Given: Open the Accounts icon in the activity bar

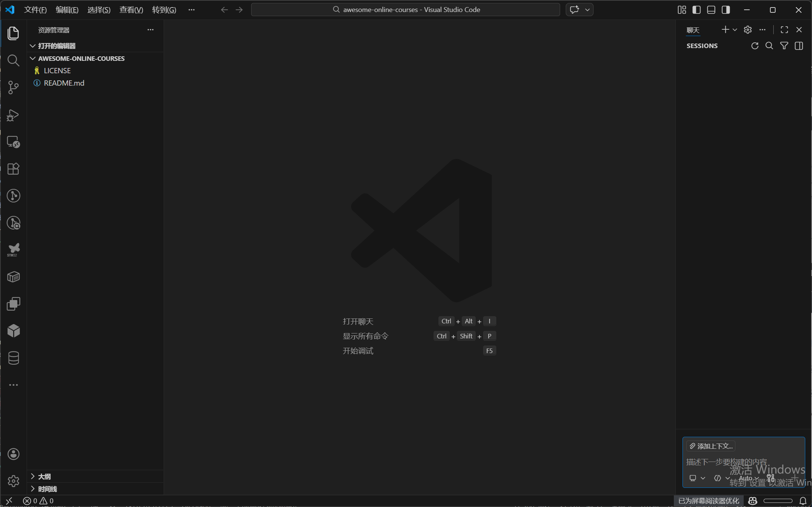Looking at the screenshot, I should point(14,454).
